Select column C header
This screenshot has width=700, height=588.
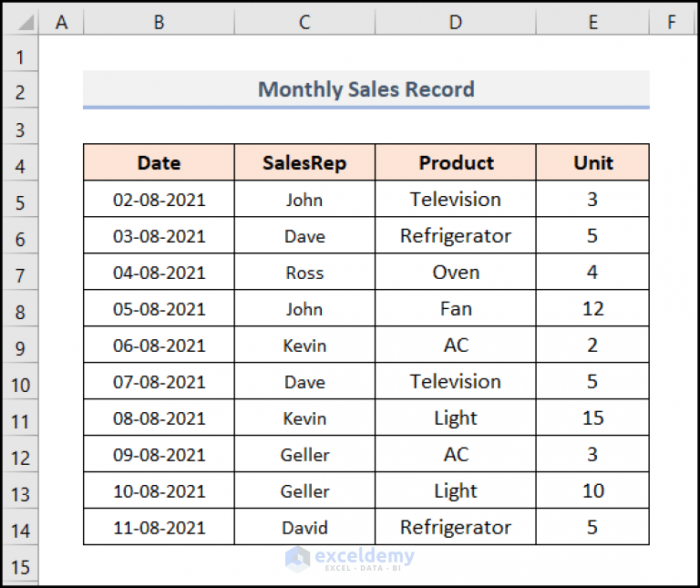(x=304, y=22)
